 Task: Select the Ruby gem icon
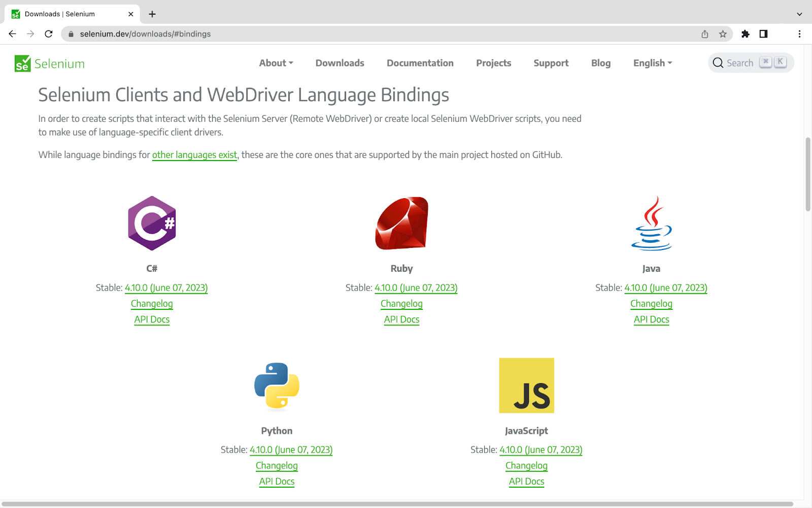pyautogui.click(x=401, y=224)
